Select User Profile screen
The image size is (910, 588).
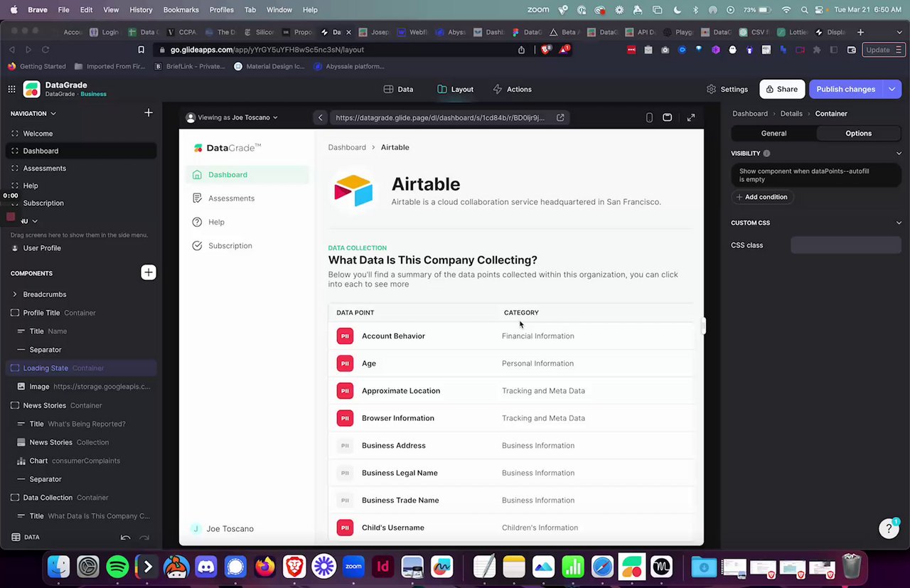81,248
